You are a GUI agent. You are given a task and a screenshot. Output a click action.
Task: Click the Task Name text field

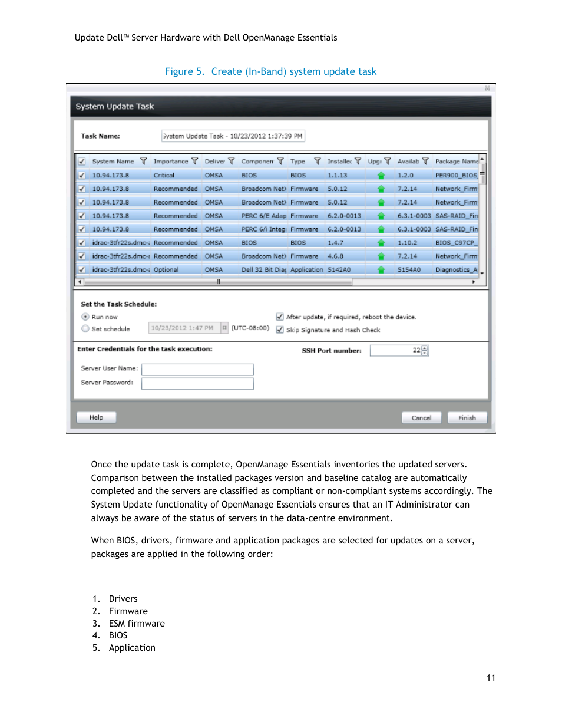coord(233,136)
